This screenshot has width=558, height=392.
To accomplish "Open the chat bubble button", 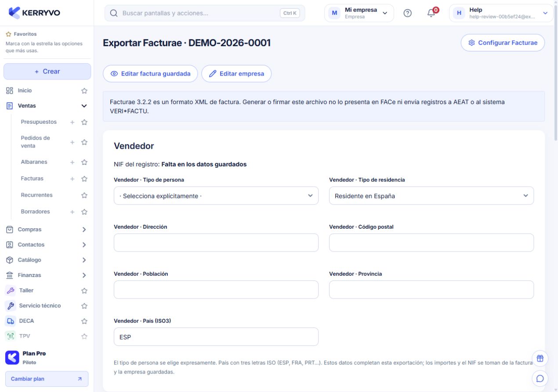I will pyautogui.click(x=540, y=378).
